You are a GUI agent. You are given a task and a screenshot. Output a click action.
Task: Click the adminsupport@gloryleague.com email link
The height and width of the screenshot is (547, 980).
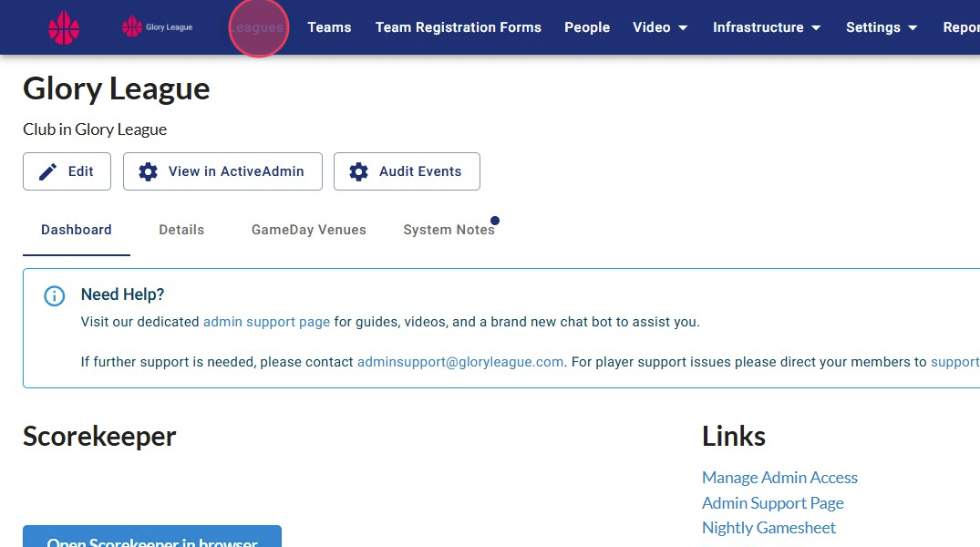(460, 362)
